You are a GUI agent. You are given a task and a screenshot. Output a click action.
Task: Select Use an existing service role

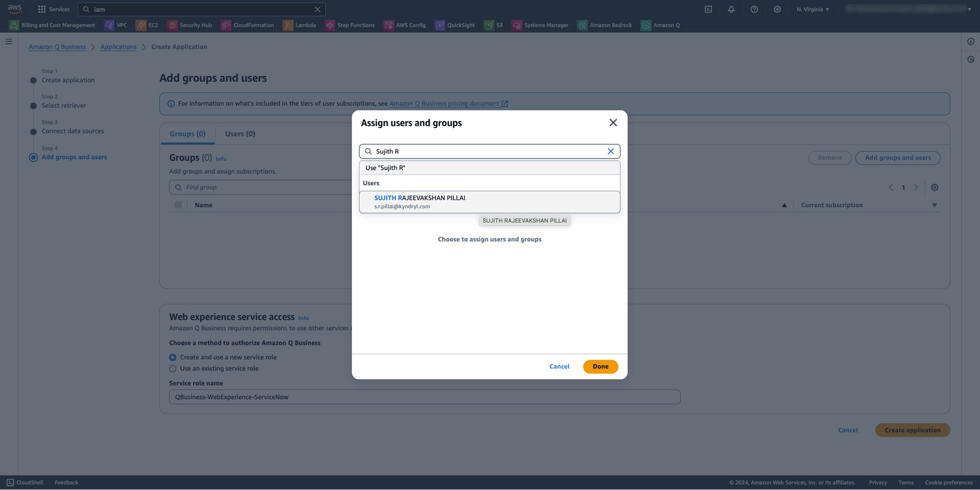(172, 368)
